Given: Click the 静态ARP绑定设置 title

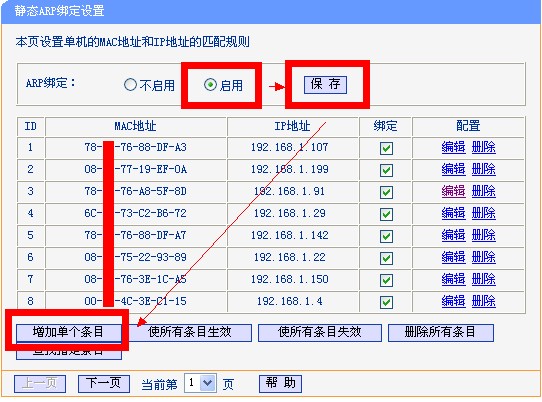Looking at the screenshot, I should click(x=59, y=11).
